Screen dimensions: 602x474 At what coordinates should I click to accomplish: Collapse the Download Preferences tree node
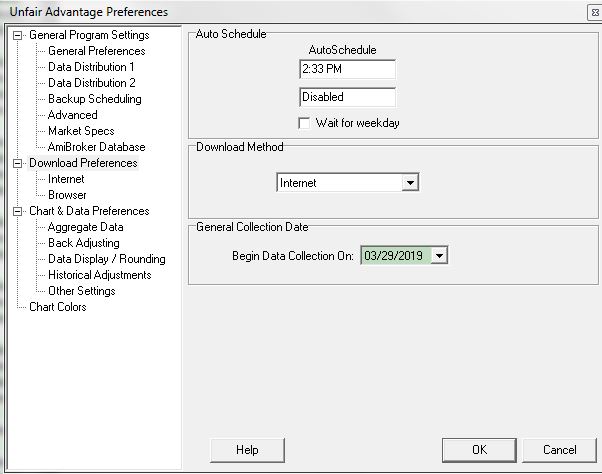tap(17, 163)
